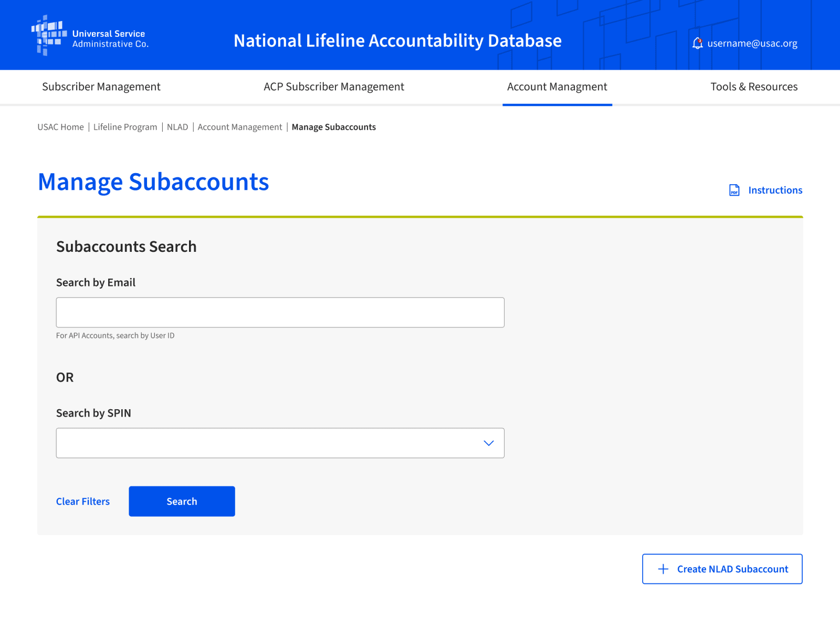The width and height of the screenshot is (840, 617).
Task: Click the blue Search button
Action: coord(182,502)
